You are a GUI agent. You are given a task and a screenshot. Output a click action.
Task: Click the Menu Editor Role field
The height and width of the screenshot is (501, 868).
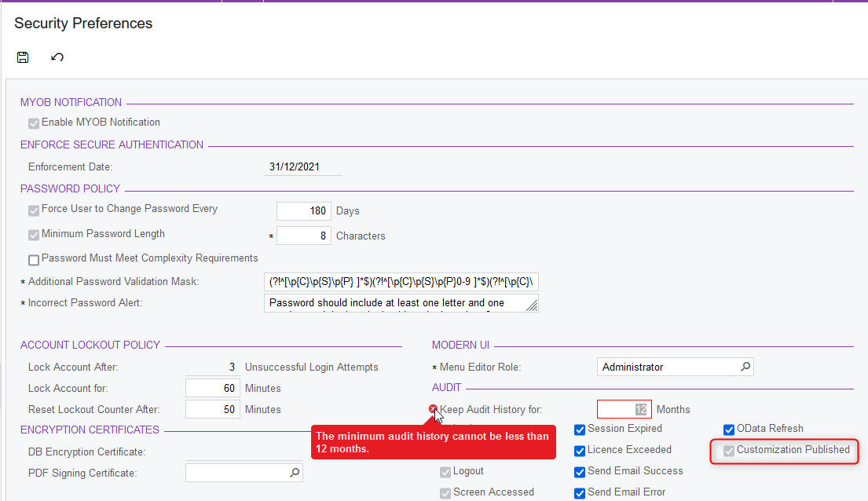(x=668, y=367)
